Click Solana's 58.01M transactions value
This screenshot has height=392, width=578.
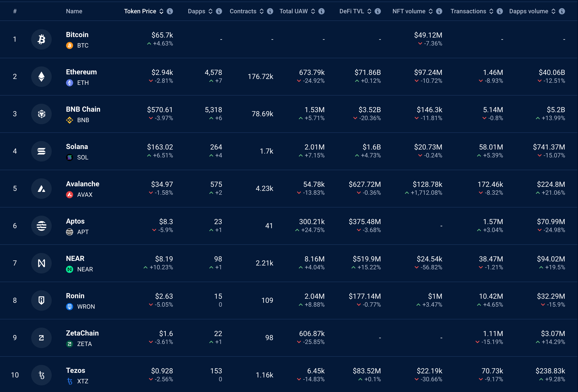pyautogui.click(x=491, y=147)
